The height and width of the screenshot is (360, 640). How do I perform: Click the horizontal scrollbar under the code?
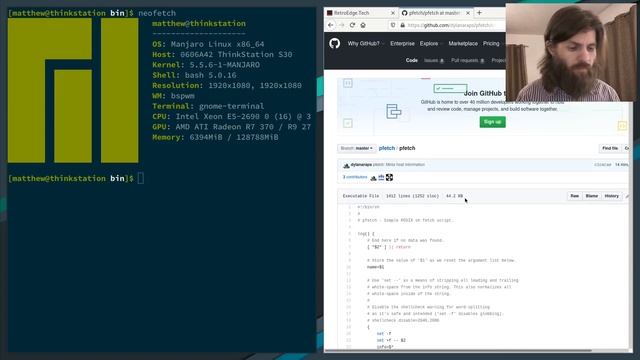[x=458, y=350]
